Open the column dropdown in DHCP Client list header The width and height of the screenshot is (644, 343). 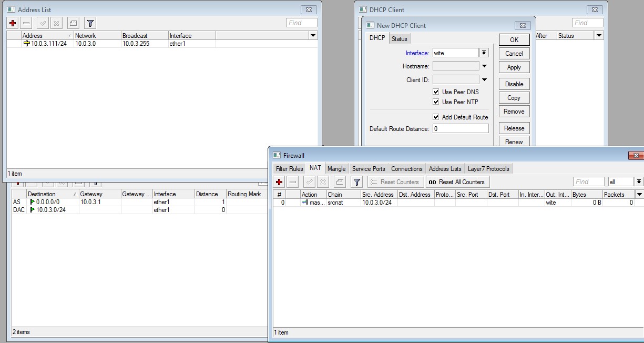(x=599, y=36)
